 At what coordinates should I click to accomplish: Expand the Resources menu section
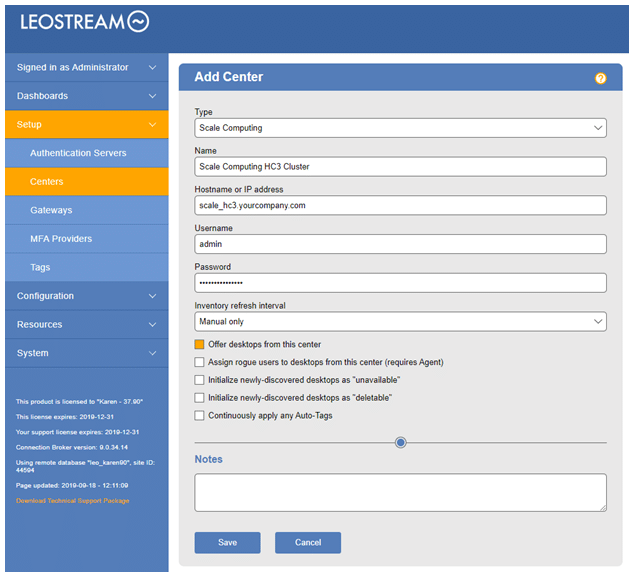pyautogui.click(x=87, y=324)
